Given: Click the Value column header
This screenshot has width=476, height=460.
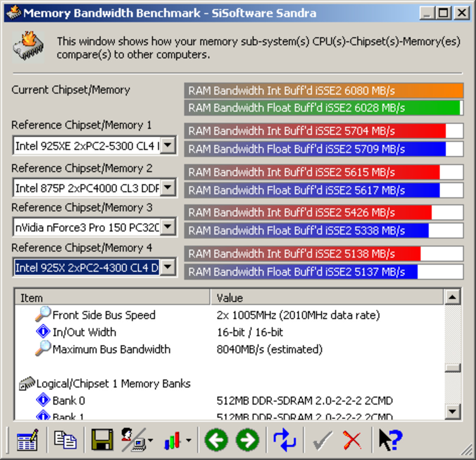Looking at the screenshot, I should (327, 298).
